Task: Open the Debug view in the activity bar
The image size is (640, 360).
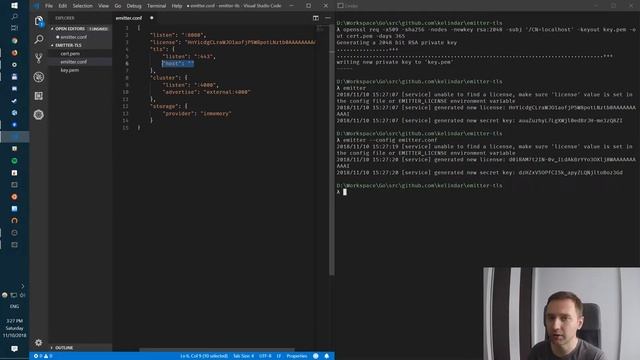Action: [x=39, y=77]
